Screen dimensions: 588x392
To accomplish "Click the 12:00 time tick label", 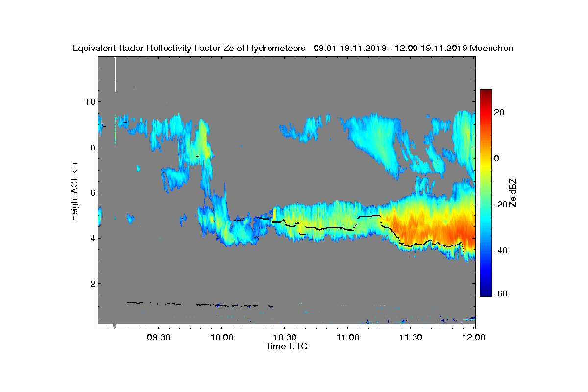I will 474,338.
